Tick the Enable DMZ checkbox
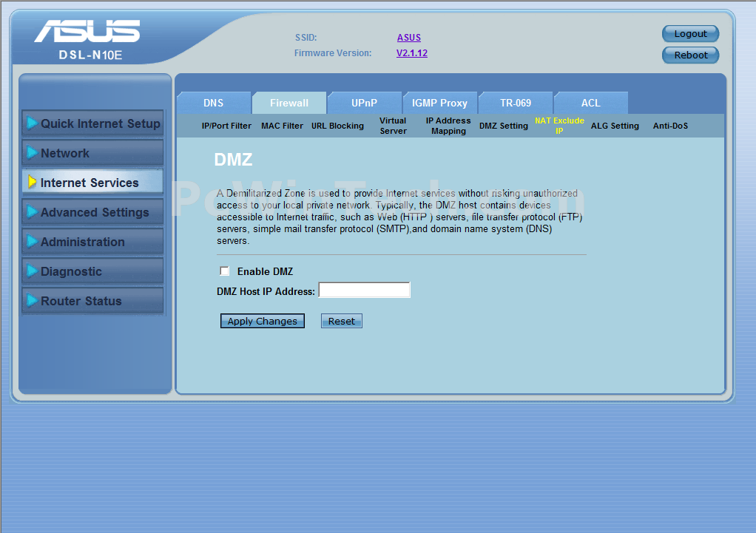The image size is (756, 533). point(225,271)
